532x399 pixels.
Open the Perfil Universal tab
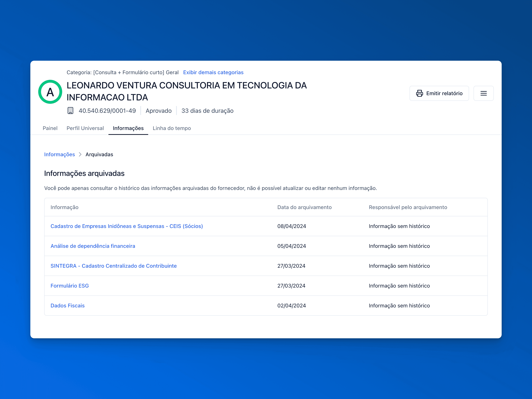[x=85, y=128]
